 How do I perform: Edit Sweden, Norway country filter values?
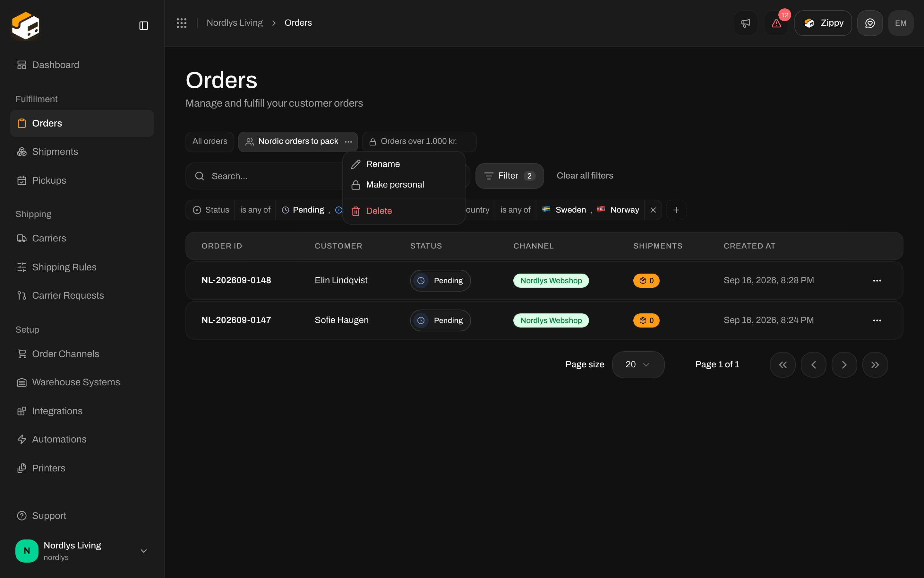(590, 210)
